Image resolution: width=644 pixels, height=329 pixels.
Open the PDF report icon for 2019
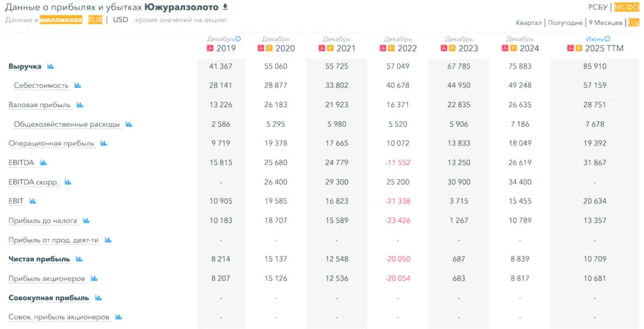click(210, 48)
